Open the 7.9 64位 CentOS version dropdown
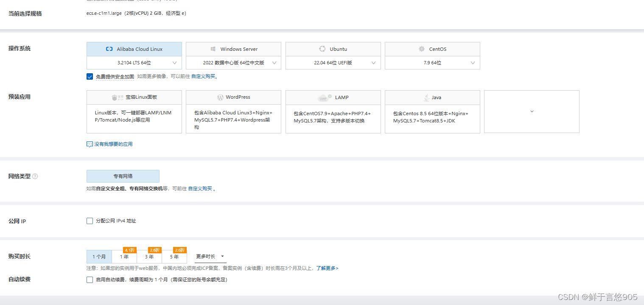The width and height of the screenshot is (644, 305). (x=432, y=63)
